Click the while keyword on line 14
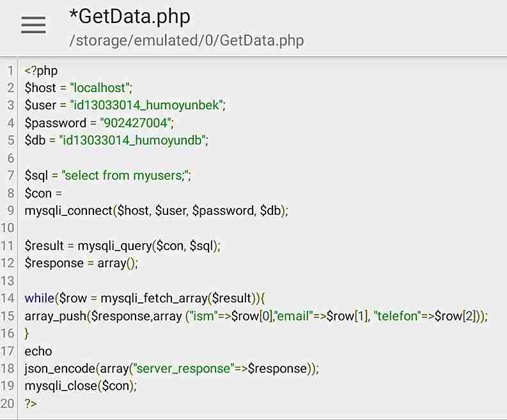Image resolution: width=507 pixels, height=420 pixels. 39,298
